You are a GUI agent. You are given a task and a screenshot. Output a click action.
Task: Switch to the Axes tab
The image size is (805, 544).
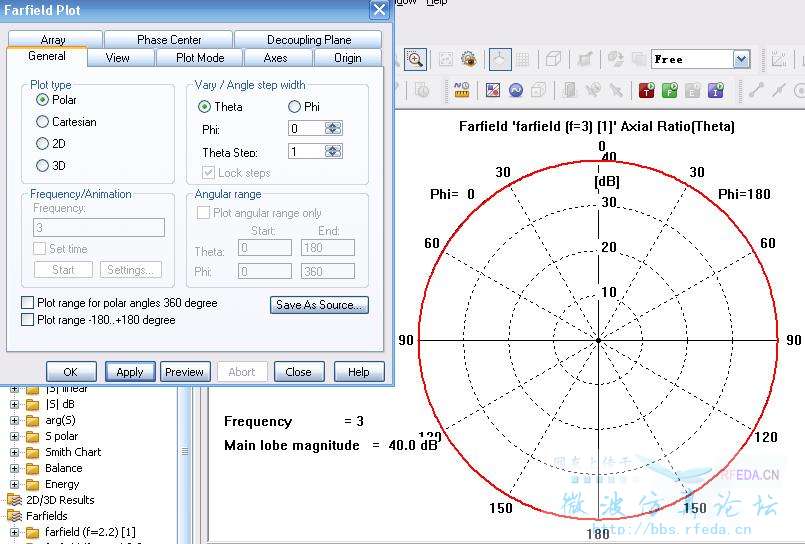276,58
